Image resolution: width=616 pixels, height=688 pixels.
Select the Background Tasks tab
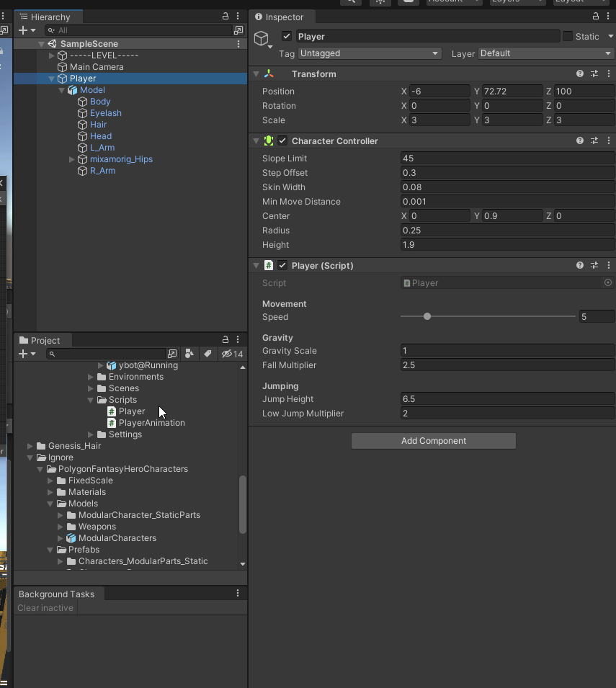coord(58,594)
